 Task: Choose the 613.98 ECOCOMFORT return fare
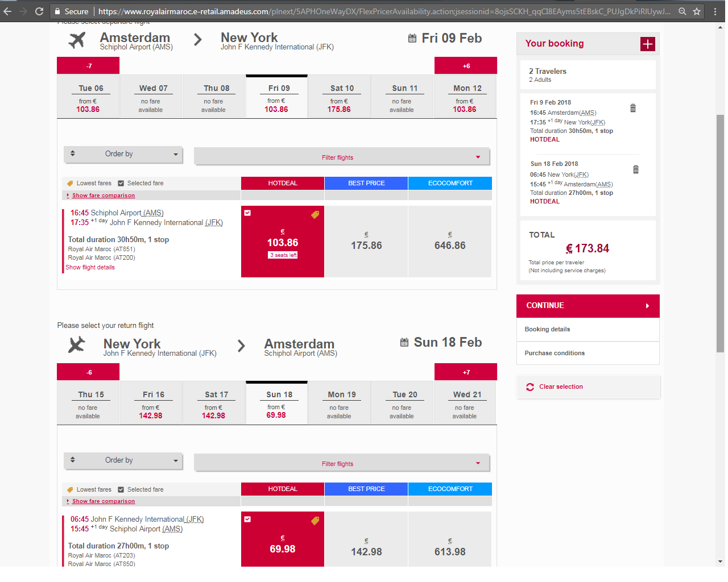coord(450,539)
